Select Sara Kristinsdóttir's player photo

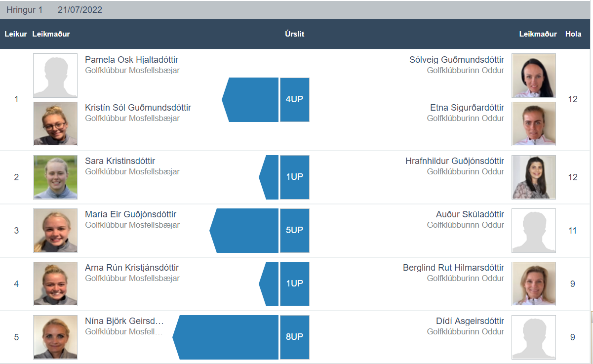[55, 177]
